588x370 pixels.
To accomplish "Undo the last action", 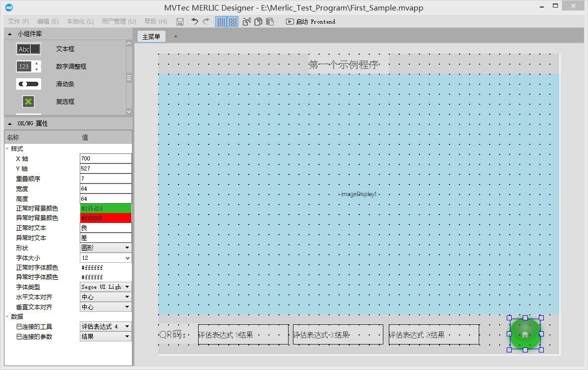I will click(x=194, y=22).
